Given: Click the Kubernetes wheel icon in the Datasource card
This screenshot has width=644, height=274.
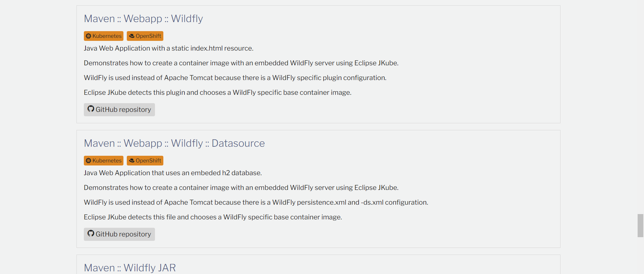Looking at the screenshot, I should tap(89, 160).
